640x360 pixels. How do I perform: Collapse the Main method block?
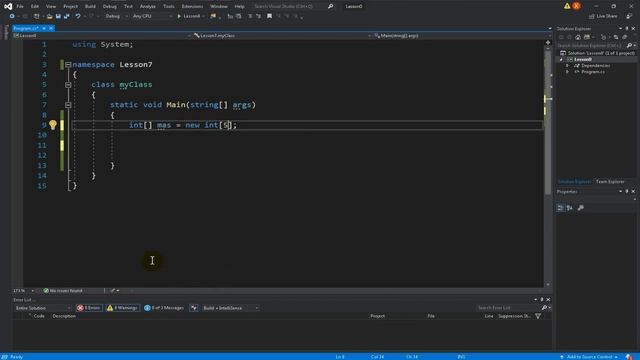coord(68,105)
